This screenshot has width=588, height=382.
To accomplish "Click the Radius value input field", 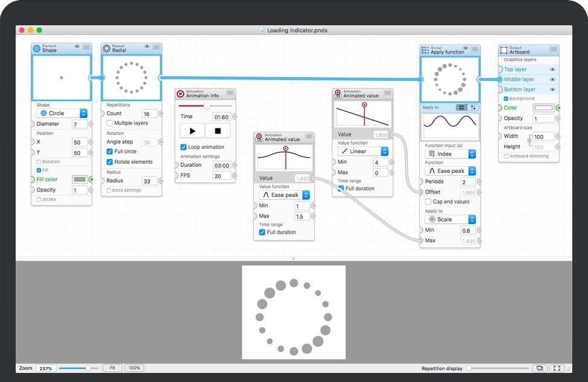I will [149, 181].
